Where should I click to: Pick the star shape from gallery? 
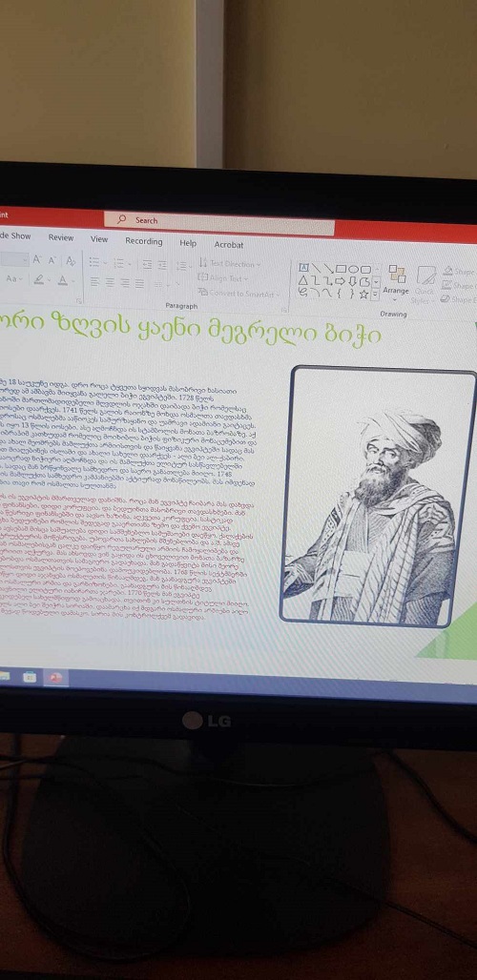[363, 295]
